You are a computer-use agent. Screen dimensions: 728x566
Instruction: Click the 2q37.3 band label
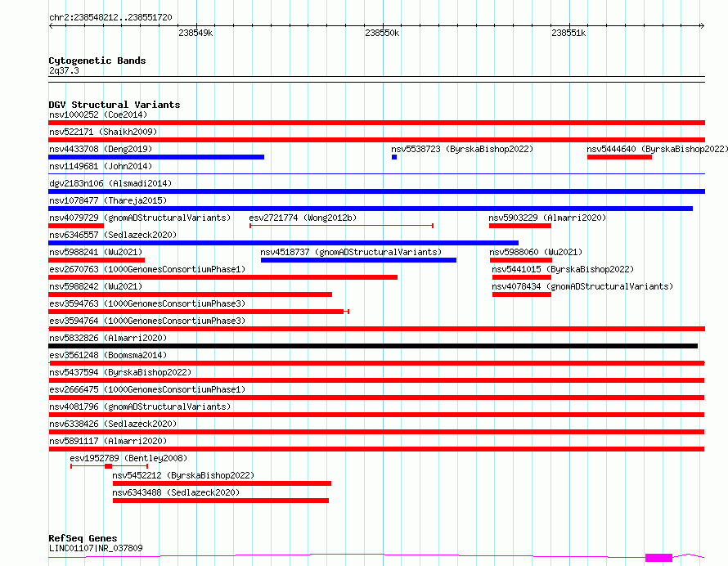pyautogui.click(x=64, y=70)
